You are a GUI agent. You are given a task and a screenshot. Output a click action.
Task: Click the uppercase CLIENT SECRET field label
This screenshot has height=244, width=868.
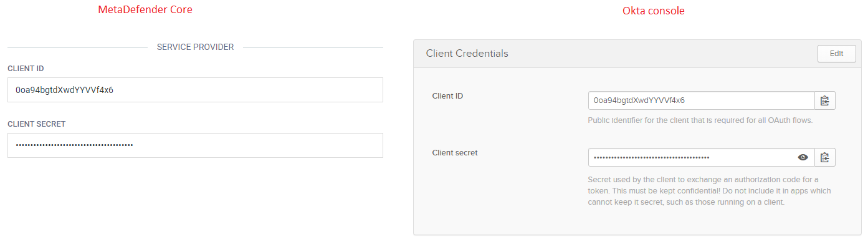pyautogui.click(x=37, y=124)
